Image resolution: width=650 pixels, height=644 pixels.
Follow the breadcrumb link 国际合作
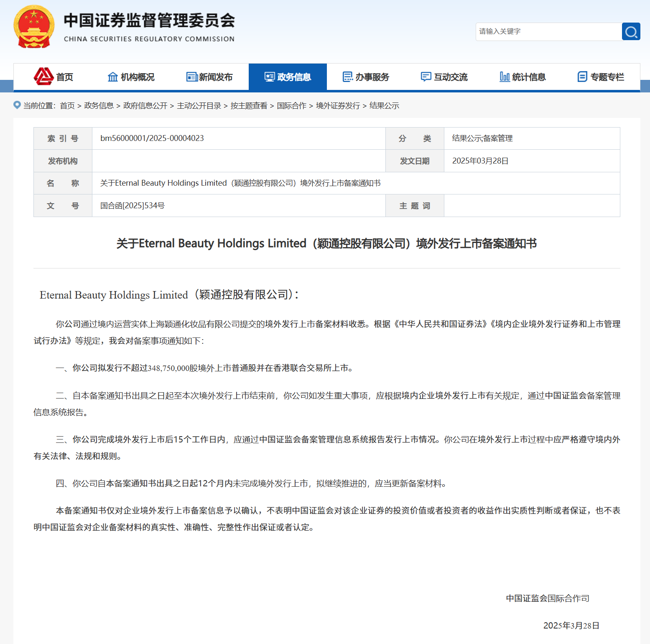click(x=292, y=106)
